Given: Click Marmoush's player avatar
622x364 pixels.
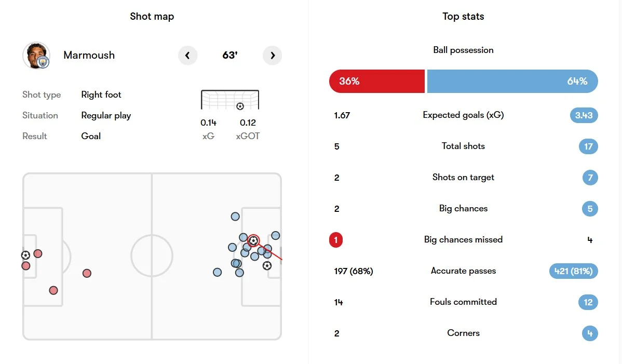Looking at the screenshot, I should click(36, 56).
